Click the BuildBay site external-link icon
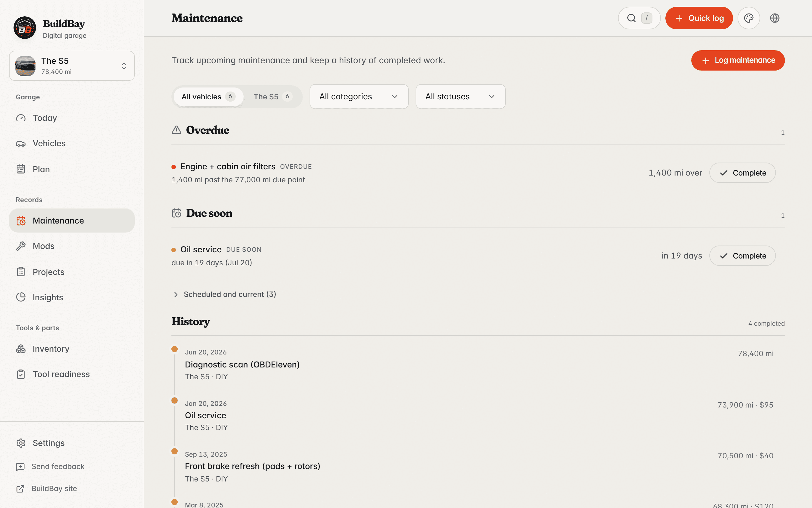The width and height of the screenshot is (812, 508). [x=21, y=489]
